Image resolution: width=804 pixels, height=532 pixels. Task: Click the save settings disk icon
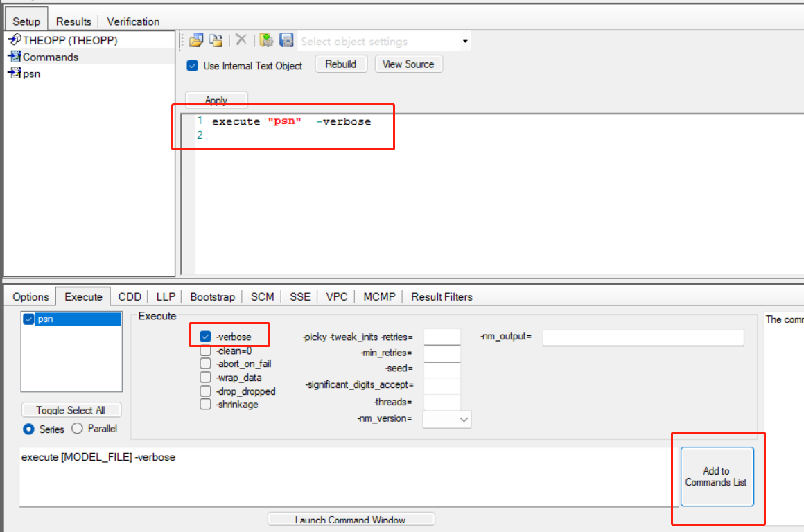tap(286, 41)
